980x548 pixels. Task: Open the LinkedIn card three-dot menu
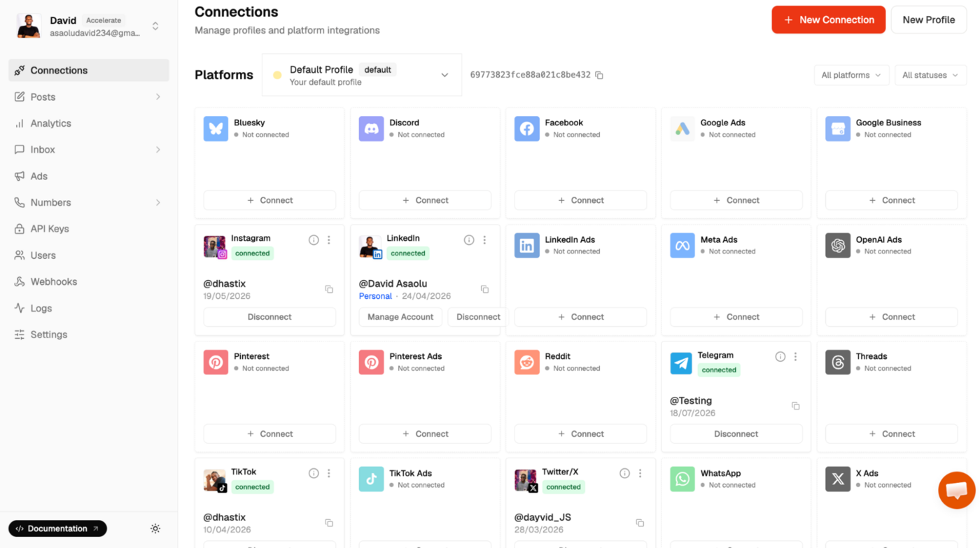point(484,240)
